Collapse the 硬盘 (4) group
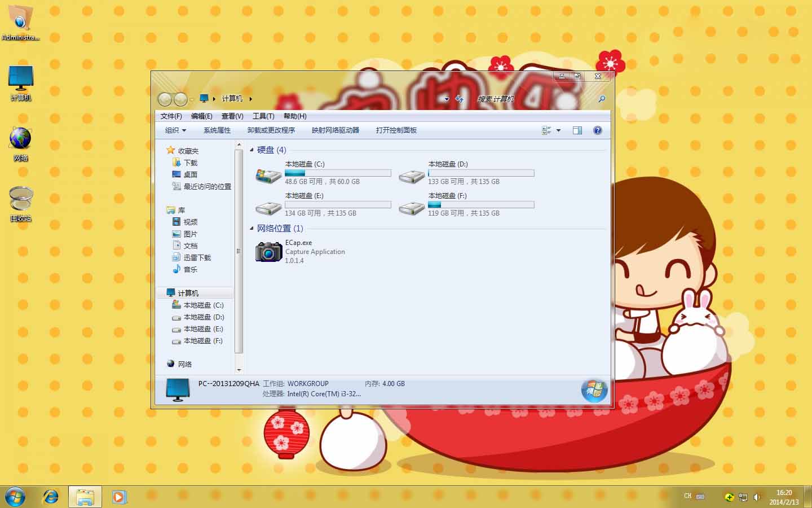The image size is (812, 508). (x=251, y=150)
